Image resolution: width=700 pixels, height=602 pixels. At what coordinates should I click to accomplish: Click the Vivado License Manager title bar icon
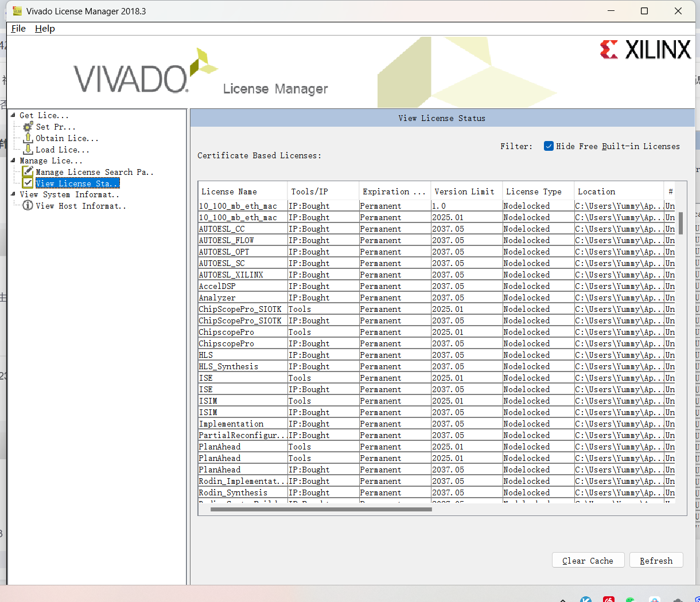pos(17,11)
